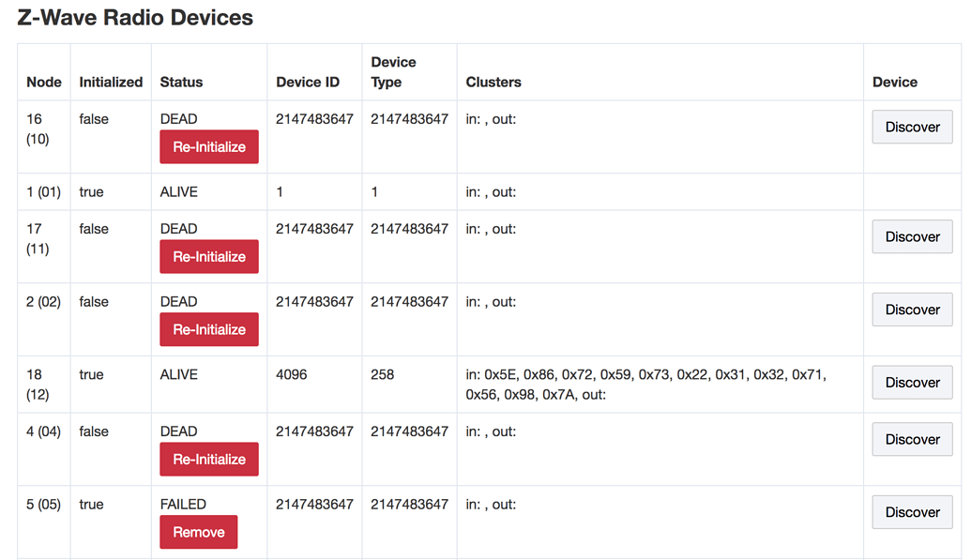Remove the FAILED node 5 (05)
The width and height of the screenshot is (971, 560).
point(198,532)
